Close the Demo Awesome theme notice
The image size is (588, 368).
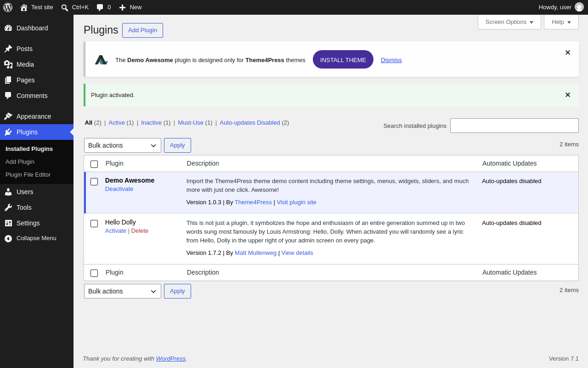pos(568,52)
